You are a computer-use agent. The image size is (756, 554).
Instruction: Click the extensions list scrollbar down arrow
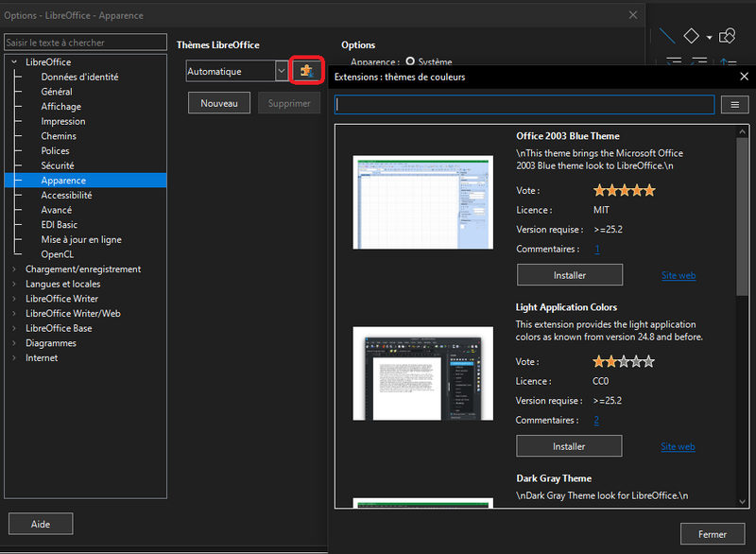743,502
